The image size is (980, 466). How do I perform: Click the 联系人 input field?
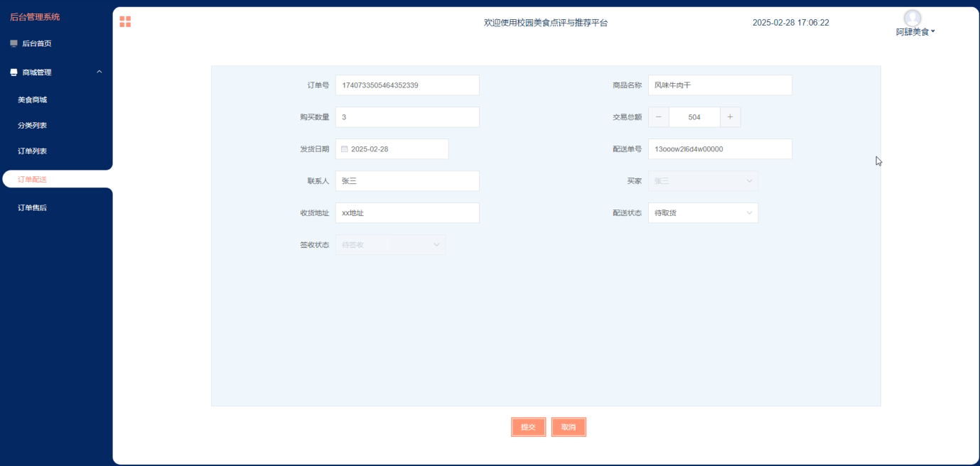coord(407,181)
